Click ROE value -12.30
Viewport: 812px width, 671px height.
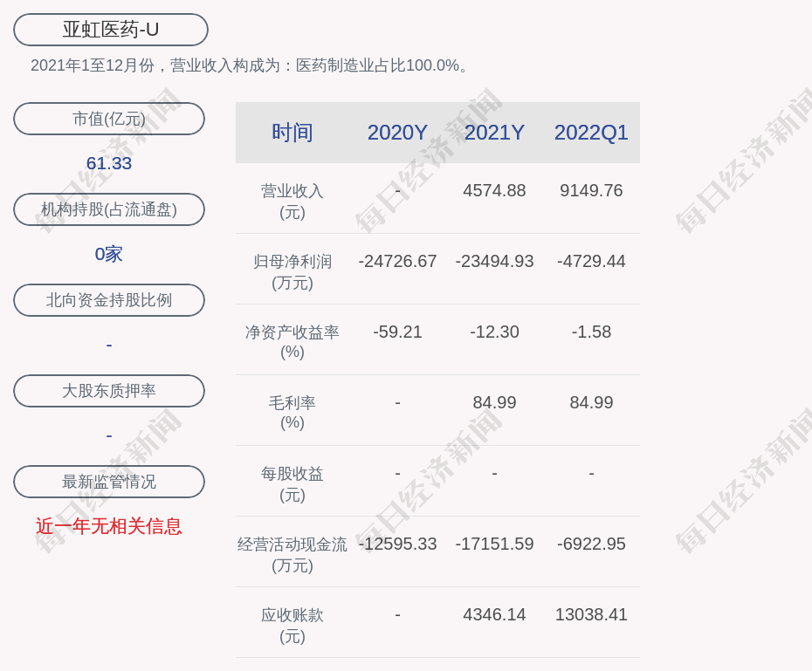point(494,332)
